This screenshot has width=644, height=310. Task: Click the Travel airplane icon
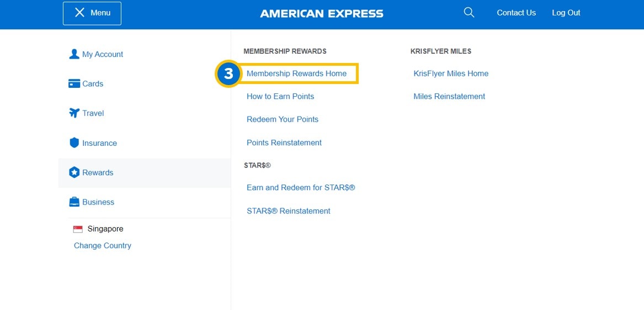coord(74,113)
